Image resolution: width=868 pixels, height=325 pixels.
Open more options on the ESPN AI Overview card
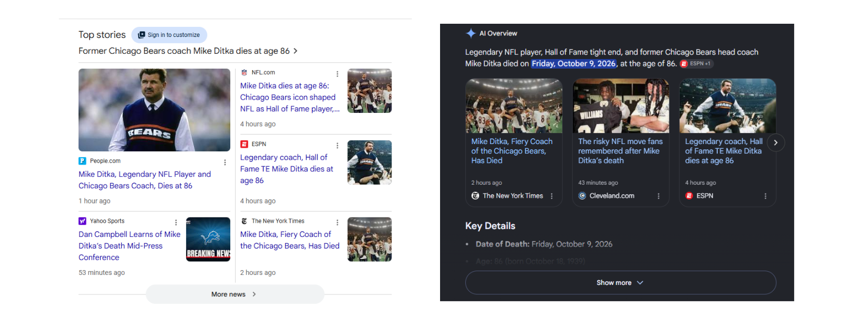(766, 196)
